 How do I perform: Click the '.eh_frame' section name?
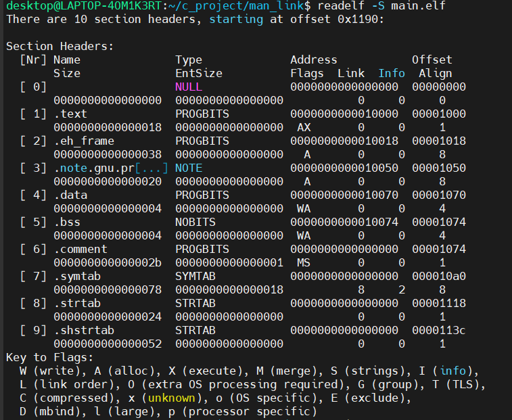(x=84, y=141)
